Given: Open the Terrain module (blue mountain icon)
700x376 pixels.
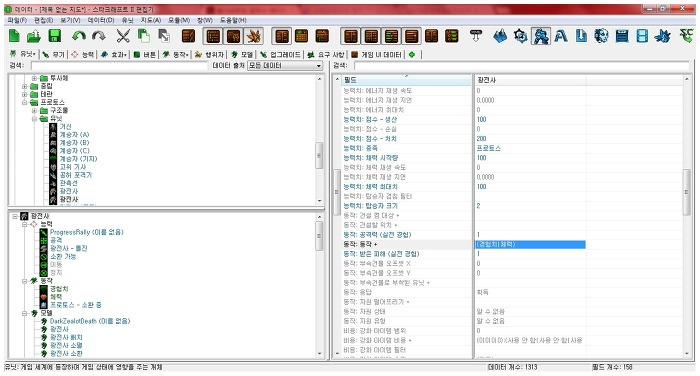Looking at the screenshot, I should [x=500, y=36].
